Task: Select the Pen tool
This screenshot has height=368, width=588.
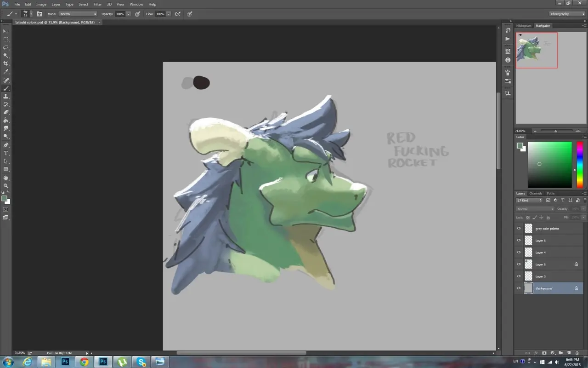Action: [6, 145]
